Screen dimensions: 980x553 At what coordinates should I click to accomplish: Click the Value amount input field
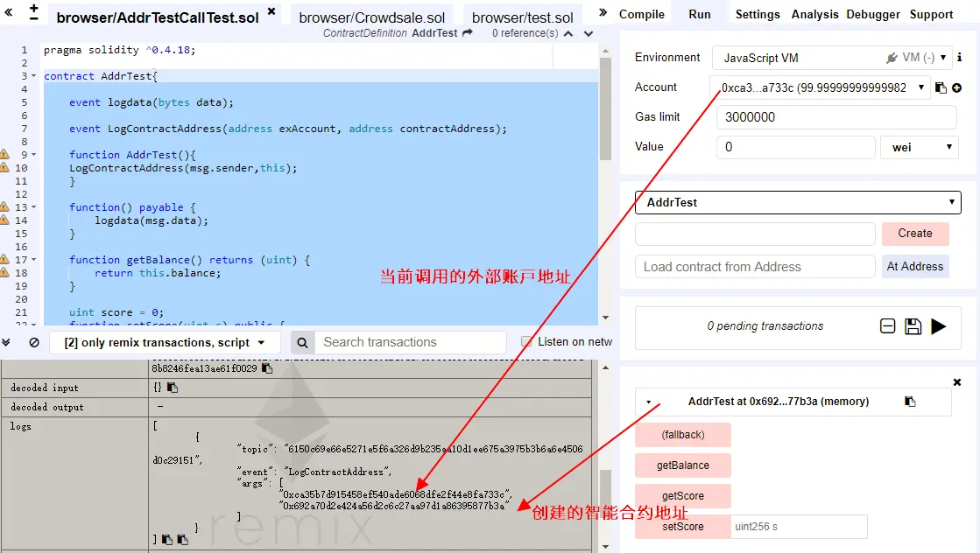795,147
